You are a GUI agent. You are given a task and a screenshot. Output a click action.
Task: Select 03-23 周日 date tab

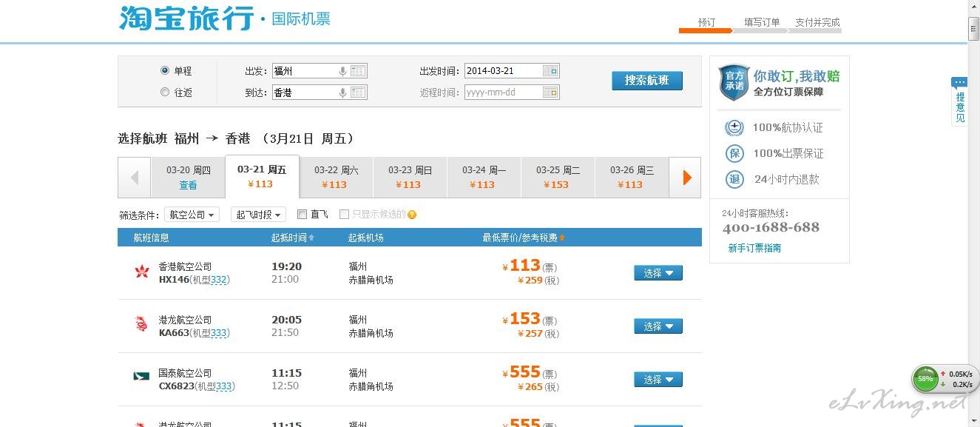pyautogui.click(x=410, y=178)
